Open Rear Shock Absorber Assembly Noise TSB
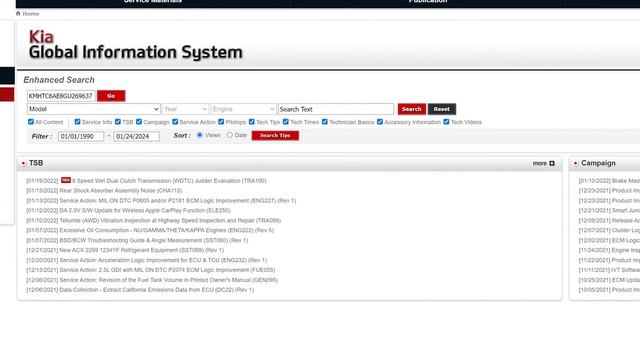Viewport: 640px width, 360px height. [x=121, y=191]
